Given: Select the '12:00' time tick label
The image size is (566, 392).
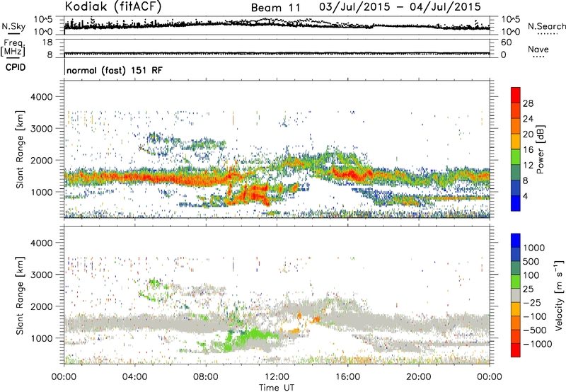Looking at the screenshot, I should click(x=277, y=377).
